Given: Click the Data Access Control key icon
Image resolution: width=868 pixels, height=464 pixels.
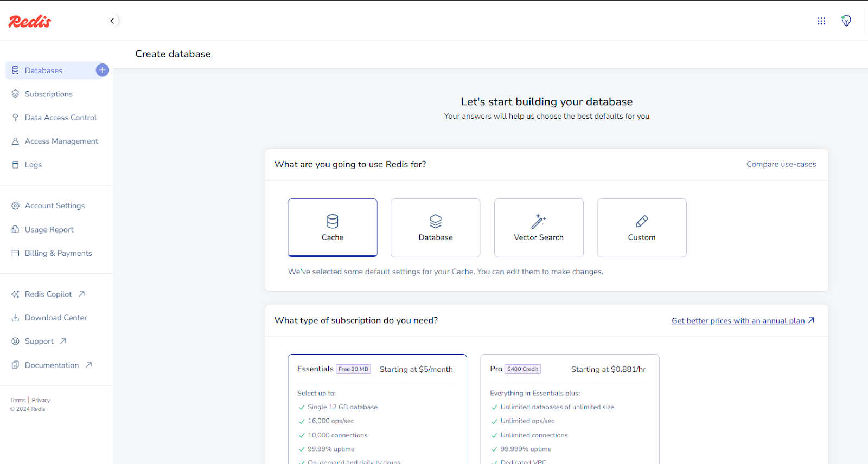Looking at the screenshot, I should click(15, 118).
